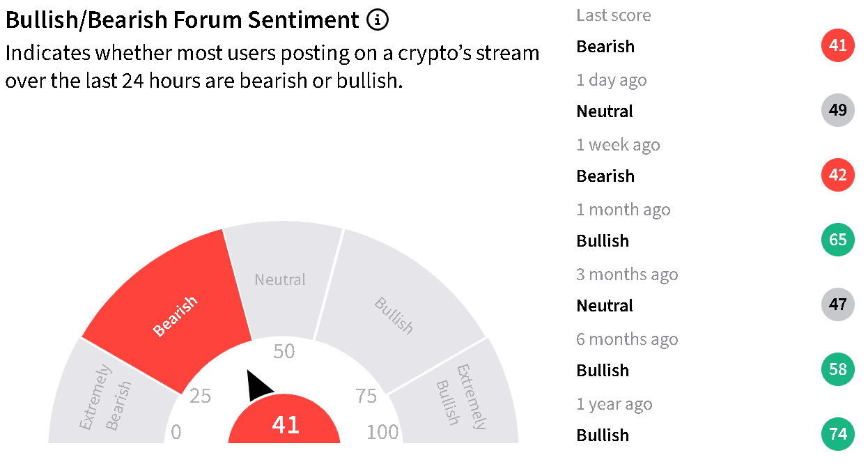Click the 1 day ago label
The height and width of the screenshot is (471, 868).
point(612,80)
